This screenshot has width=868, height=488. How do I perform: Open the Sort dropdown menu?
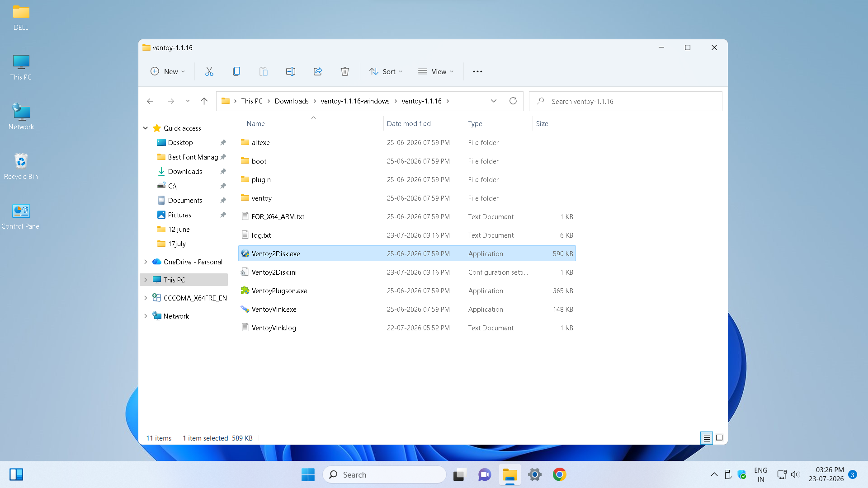[386, 71]
